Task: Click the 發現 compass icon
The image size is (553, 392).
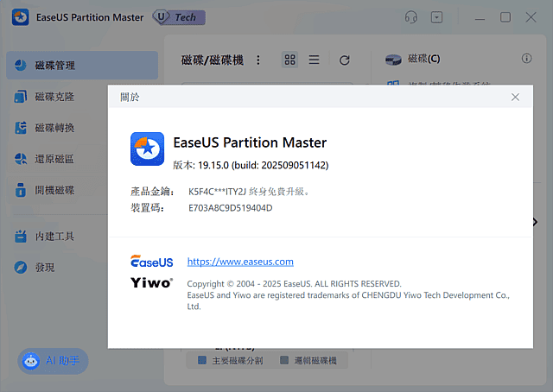Action: coord(21,268)
